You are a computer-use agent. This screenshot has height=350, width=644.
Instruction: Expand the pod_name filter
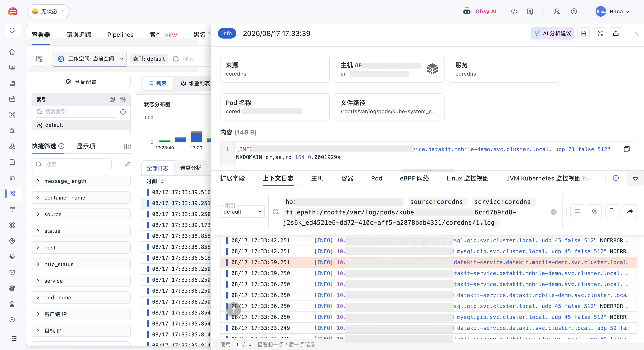point(81,297)
